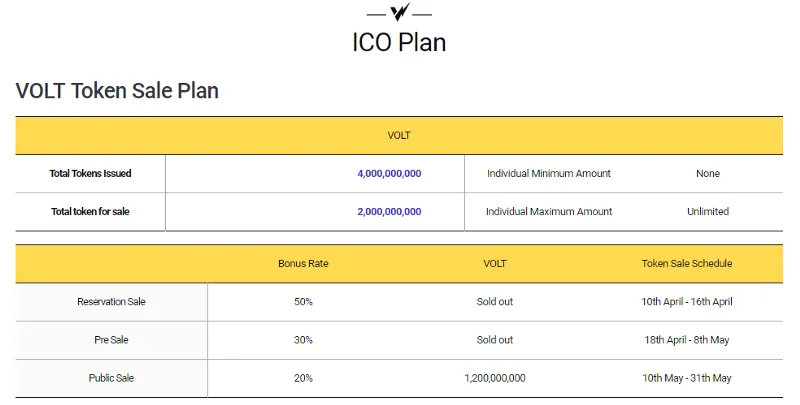
Task: Select the 2,000,000,000 tokens for sale value
Action: tap(389, 212)
